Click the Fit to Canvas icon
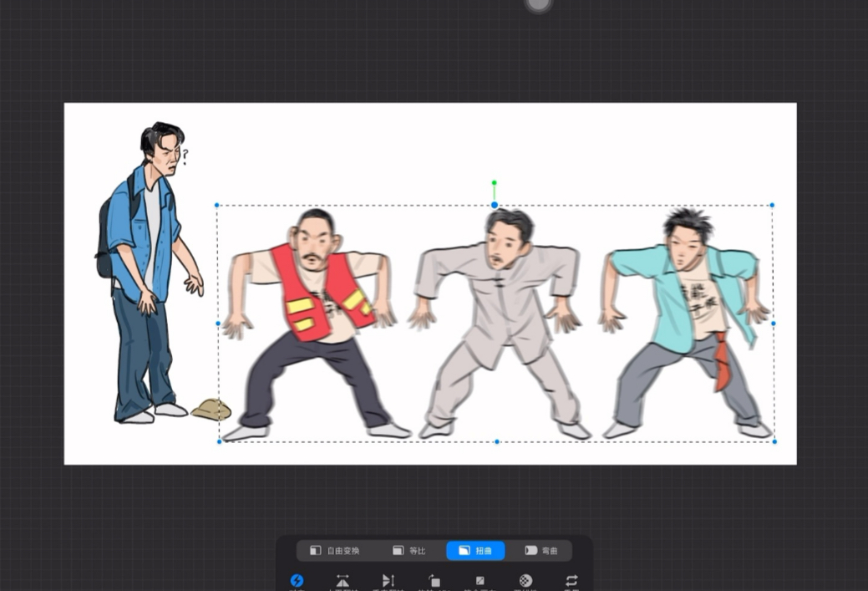Viewport: 868px width, 591px height. click(480, 580)
